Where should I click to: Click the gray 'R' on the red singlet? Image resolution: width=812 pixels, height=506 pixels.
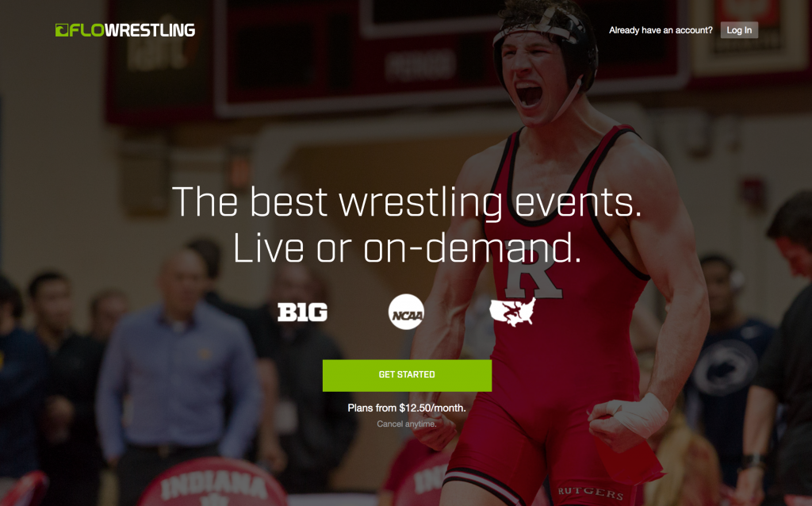point(533,270)
